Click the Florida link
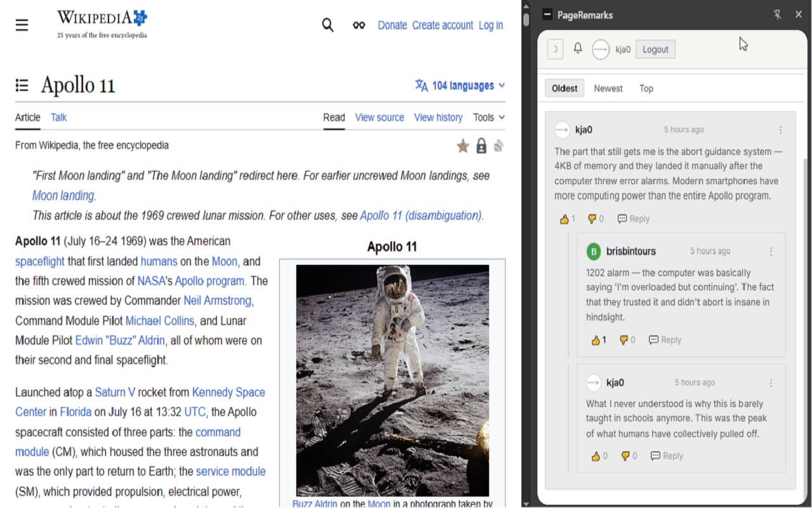Image resolution: width=812 pixels, height=508 pixels. 75,412
